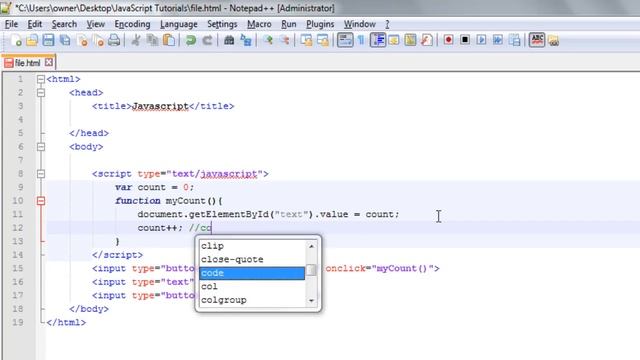Click the Open file folder icon

[x=32, y=40]
